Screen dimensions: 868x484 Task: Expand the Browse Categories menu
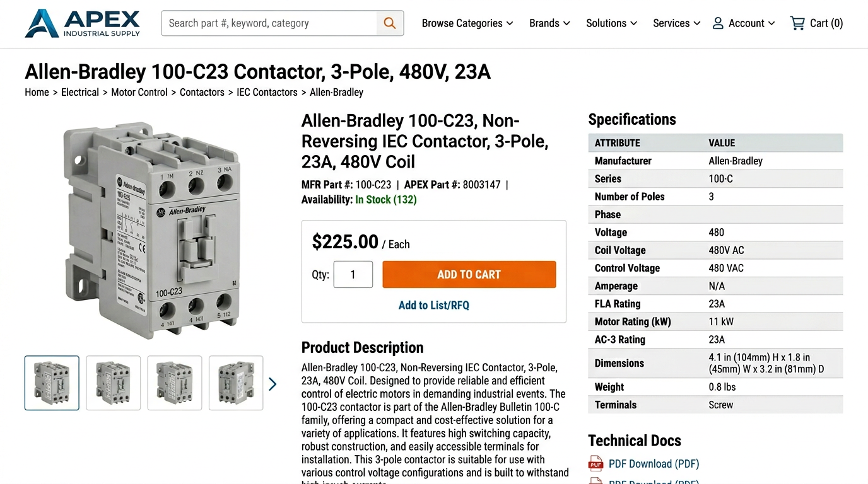coord(467,23)
